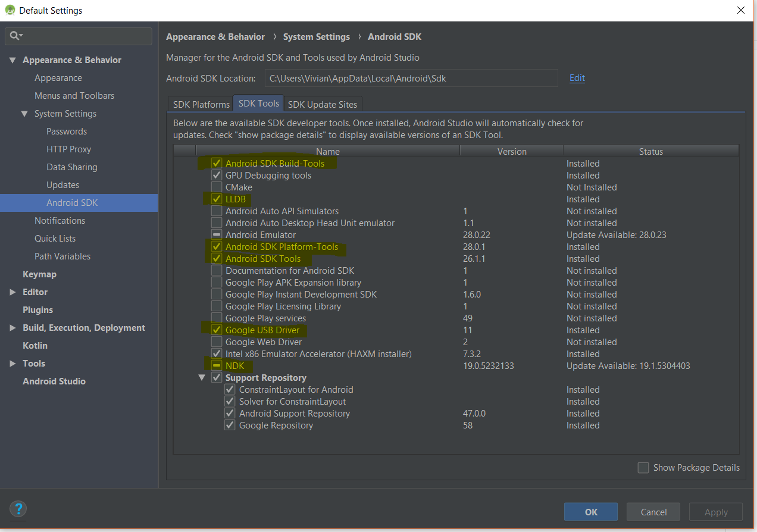Open Data Sharing settings
Viewport: 757px width, 532px height.
point(72,167)
